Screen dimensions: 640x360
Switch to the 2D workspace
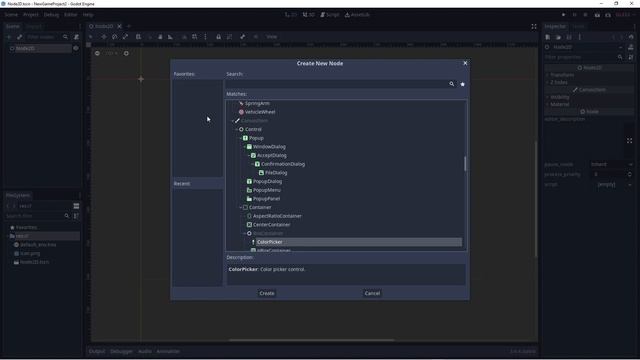[291, 15]
